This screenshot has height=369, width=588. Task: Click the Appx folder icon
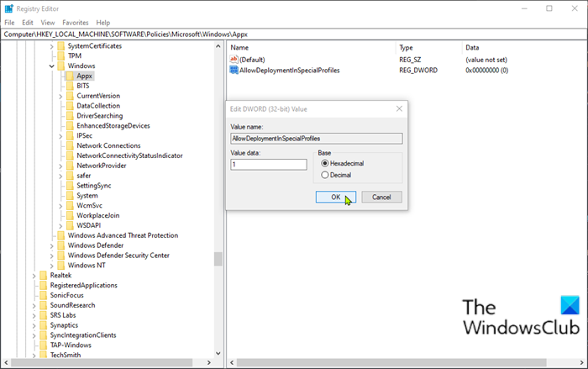click(70, 76)
